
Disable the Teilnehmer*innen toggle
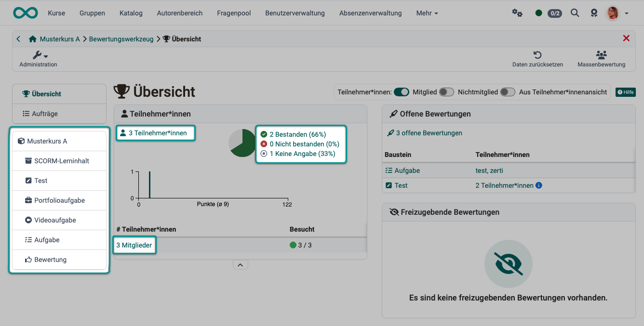(401, 91)
